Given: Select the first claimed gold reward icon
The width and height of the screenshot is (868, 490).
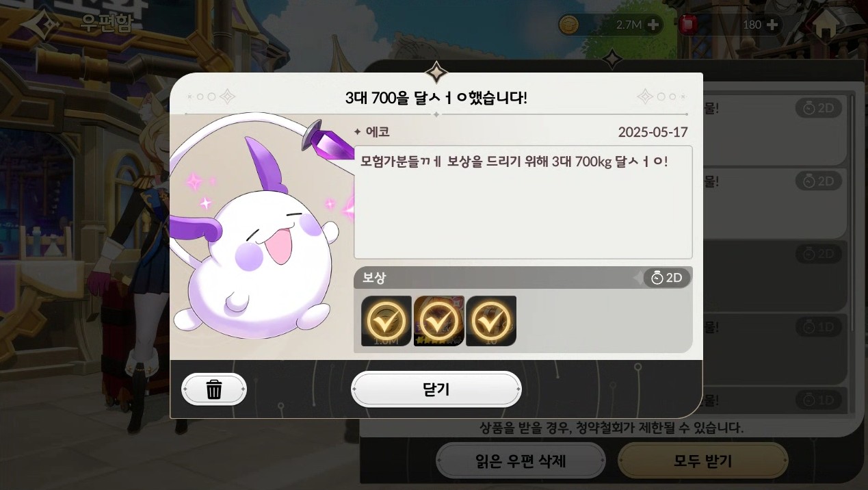Looking at the screenshot, I should click(386, 321).
